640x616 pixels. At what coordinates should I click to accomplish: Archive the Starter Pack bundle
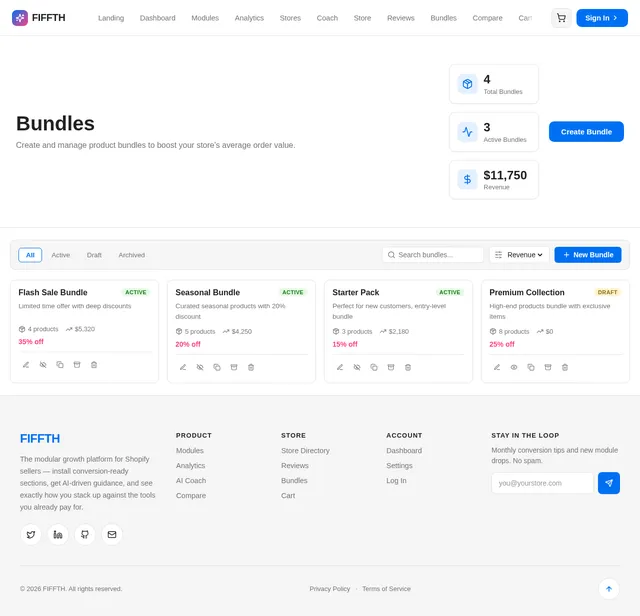tap(391, 367)
